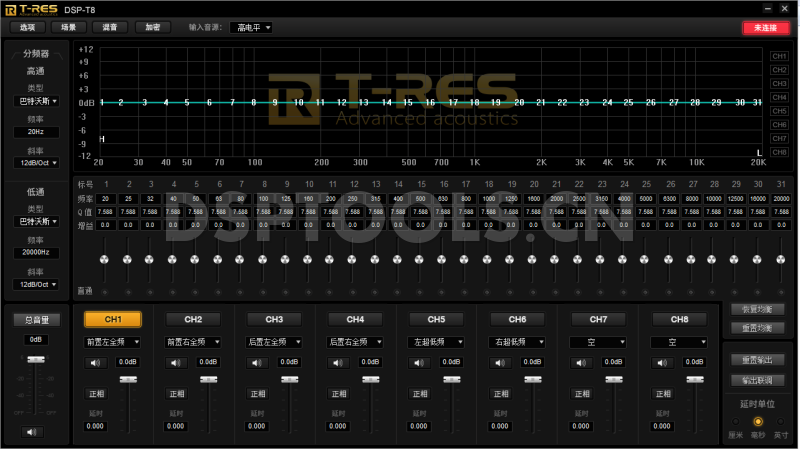Toggle CH3 phase 正相 button

pyautogui.click(x=258, y=394)
